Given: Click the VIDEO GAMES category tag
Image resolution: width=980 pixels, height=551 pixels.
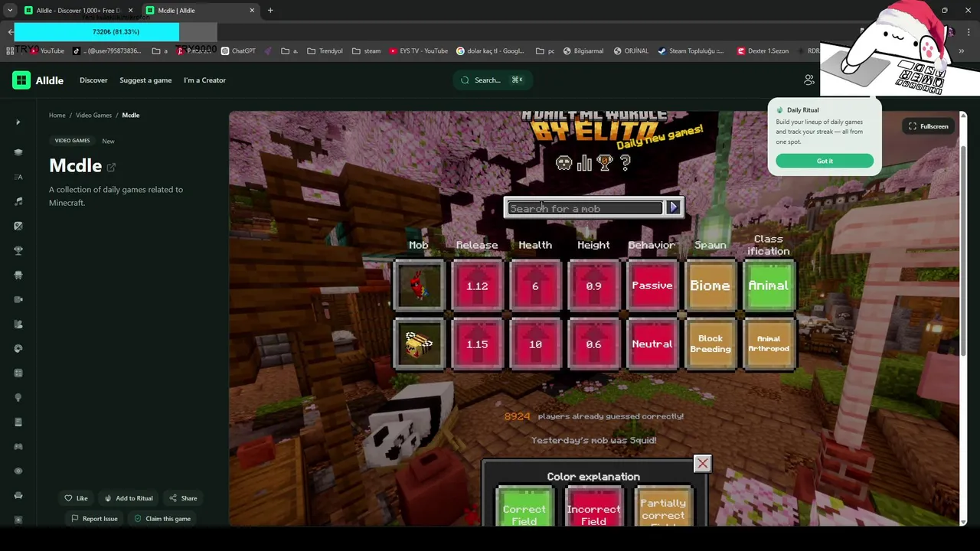Looking at the screenshot, I should (72, 141).
